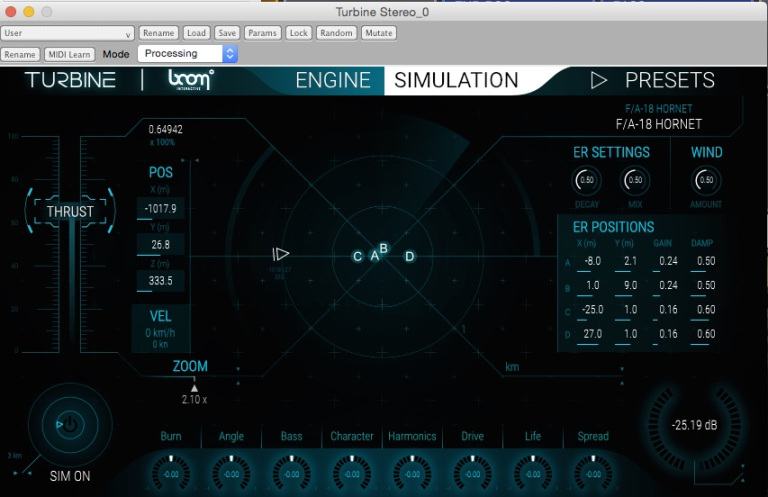Select ER position marker C on radar

(358, 257)
